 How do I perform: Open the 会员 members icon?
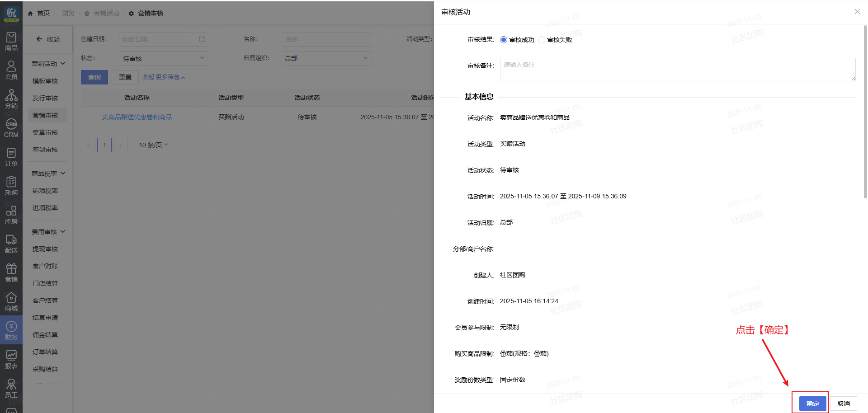click(11, 70)
